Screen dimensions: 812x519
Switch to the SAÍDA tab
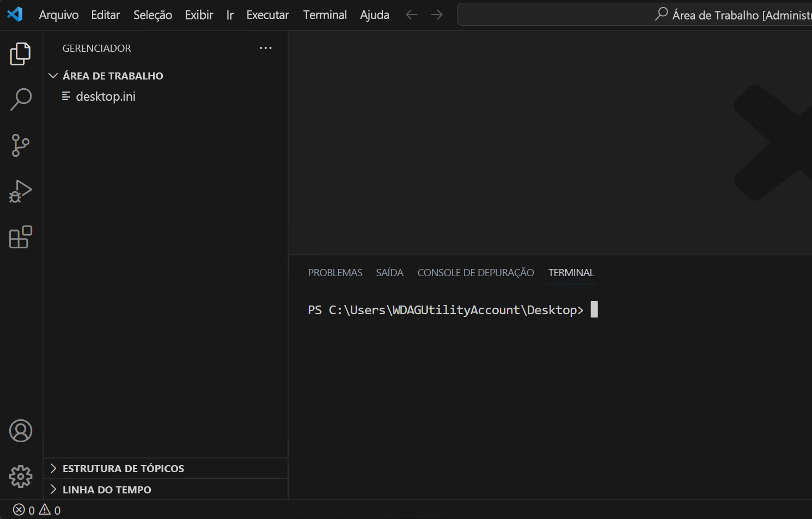pyautogui.click(x=389, y=272)
